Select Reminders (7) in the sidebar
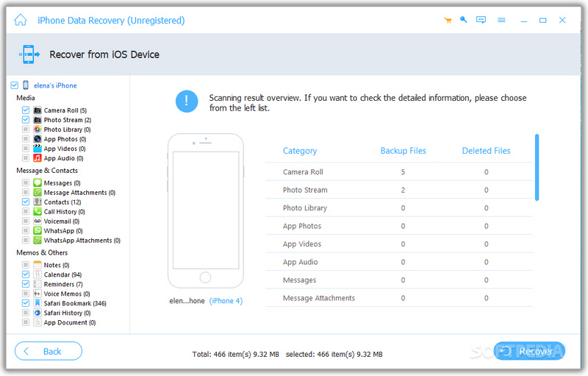The height and width of the screenshot is (376, 588). click(x=63, y=284)
